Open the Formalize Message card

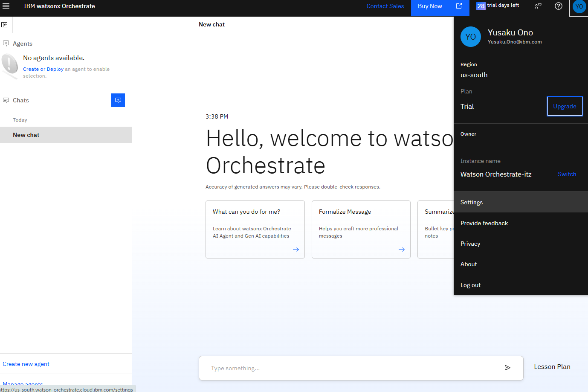pos(361,229)
